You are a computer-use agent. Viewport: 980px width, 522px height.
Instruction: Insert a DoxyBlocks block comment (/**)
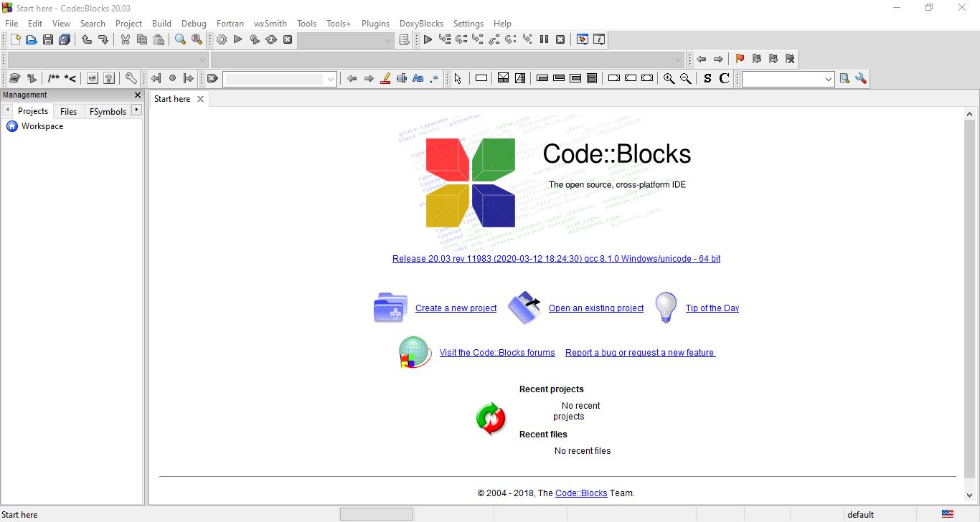(x=54, y=79)
